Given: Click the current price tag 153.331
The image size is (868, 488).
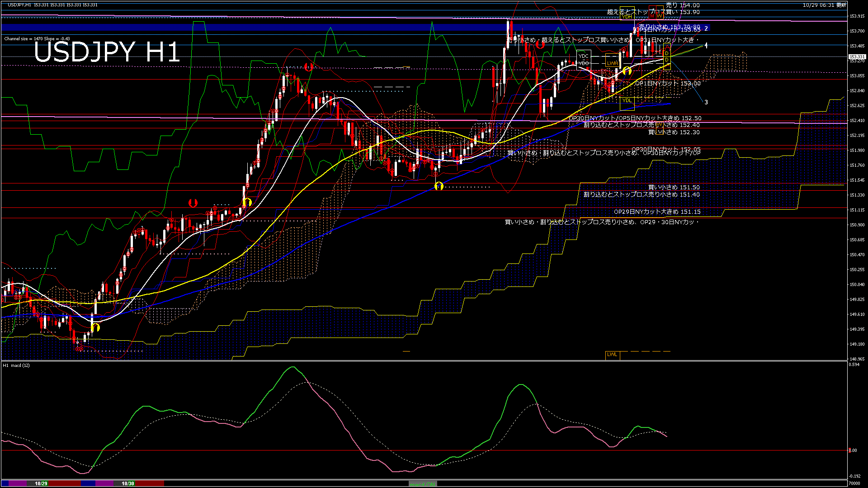Looking at the screenshot, I should point(857,57).
